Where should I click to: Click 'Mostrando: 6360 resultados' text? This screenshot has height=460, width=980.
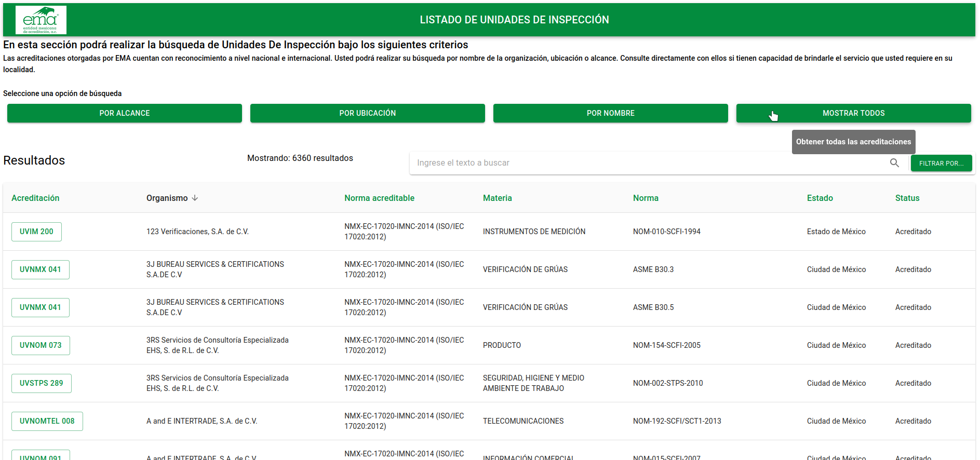[x=300, y=158]
